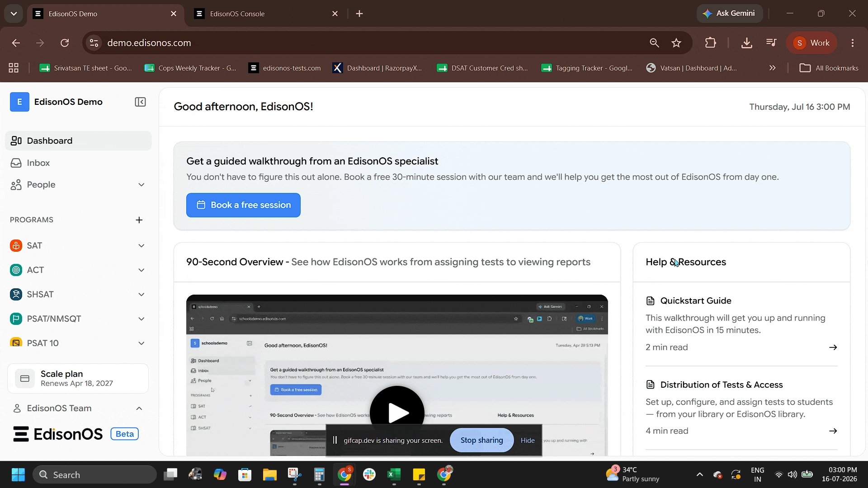Open Distribution of Tests arrow link
Screen dimensions: 868x488
pyautogui.click(x=833, y=431)
